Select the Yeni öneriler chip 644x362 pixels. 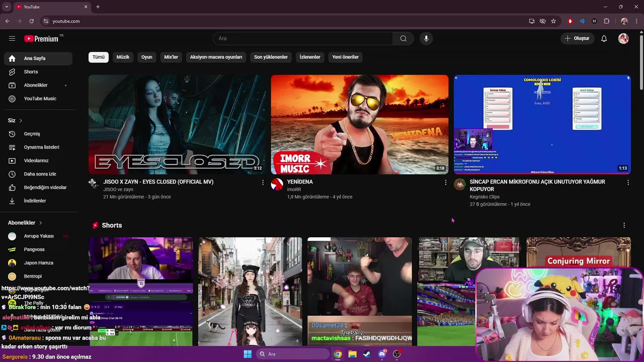coord(346,57)
